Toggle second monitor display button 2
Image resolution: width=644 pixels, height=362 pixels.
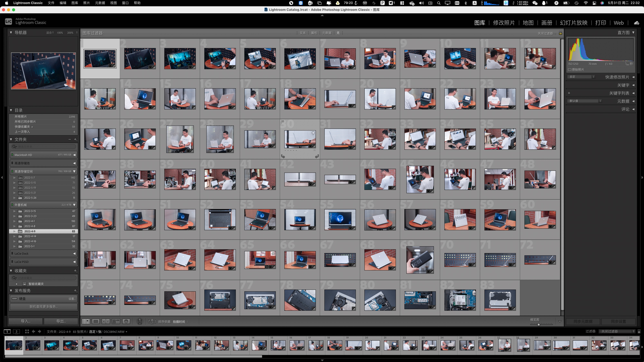[x=16, y=332]
